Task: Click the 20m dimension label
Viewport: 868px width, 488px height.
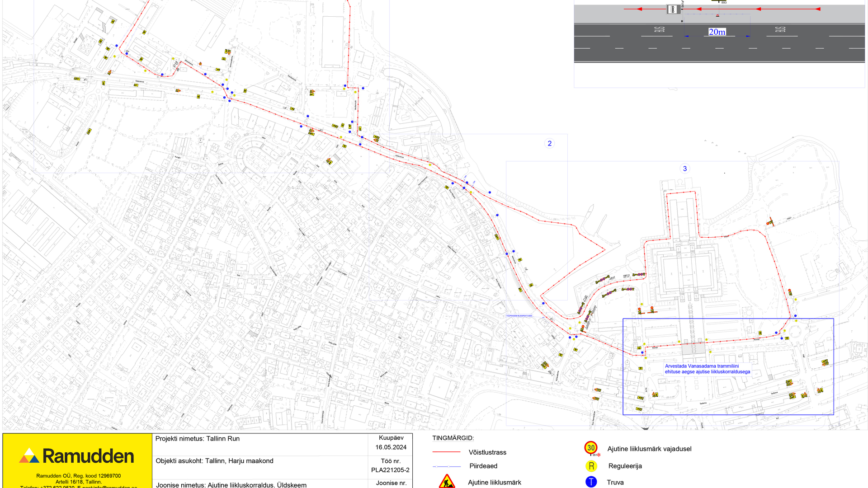Action: [x=717, y=32]
